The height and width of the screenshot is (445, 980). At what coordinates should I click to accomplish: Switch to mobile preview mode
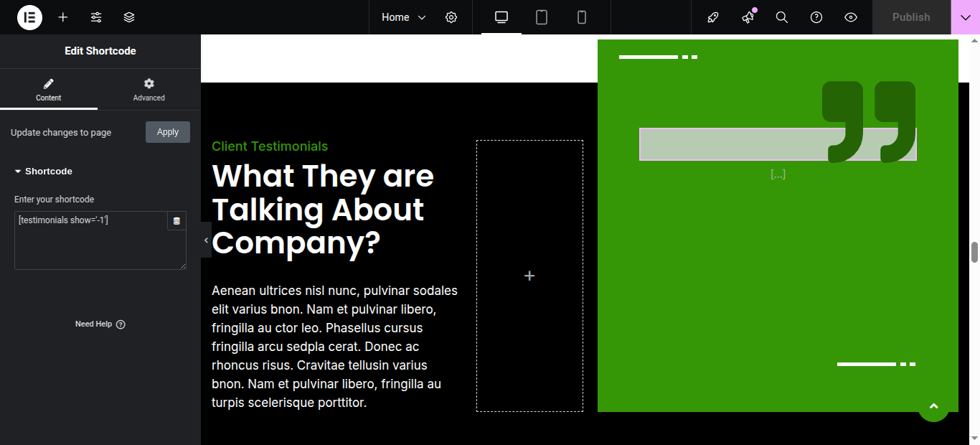click(582, 17)
